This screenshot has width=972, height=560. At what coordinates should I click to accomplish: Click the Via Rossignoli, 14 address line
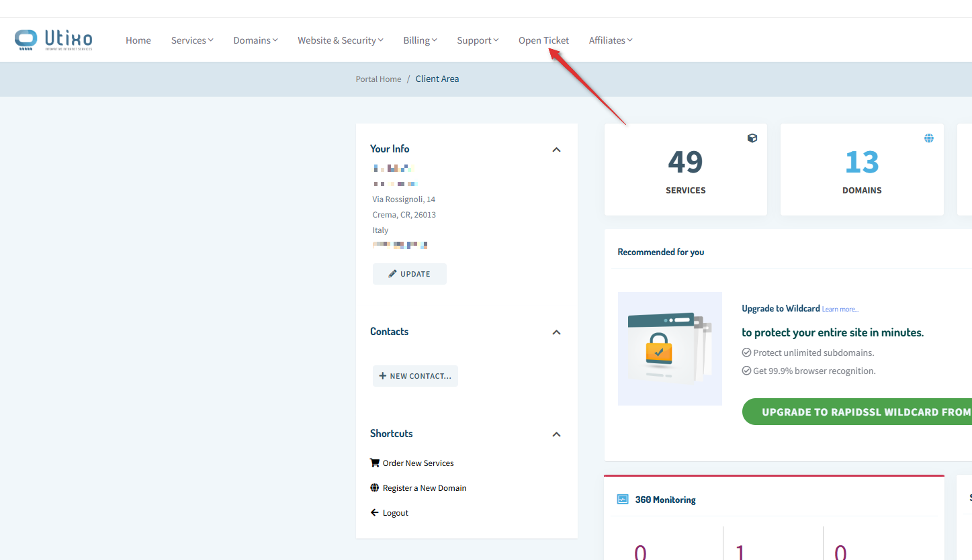[404, 199]
